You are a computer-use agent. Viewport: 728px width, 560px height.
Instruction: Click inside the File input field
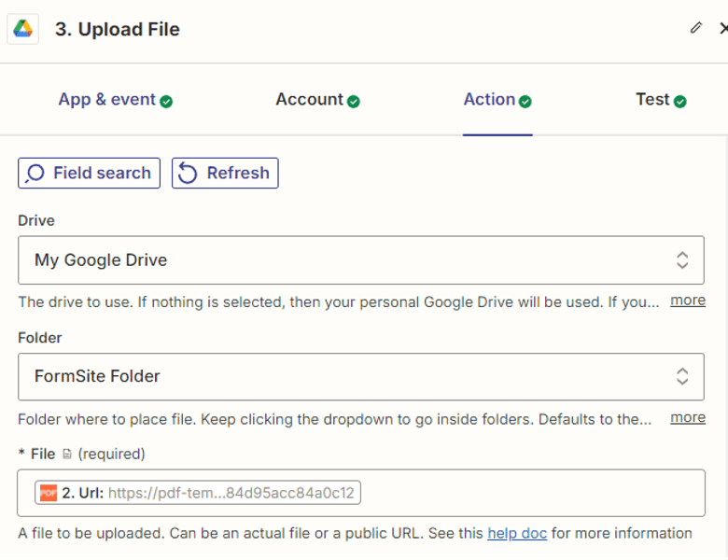(532, 493)
